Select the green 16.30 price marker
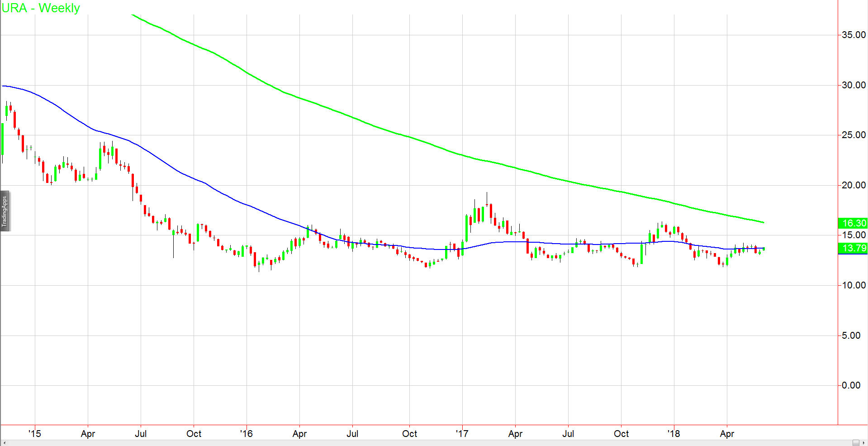 tap(853, 223)
